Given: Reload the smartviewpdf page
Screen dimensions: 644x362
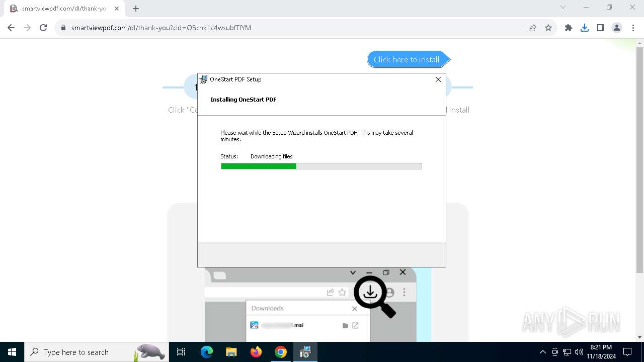Looking at the screenshot, I should pos(43,28).
